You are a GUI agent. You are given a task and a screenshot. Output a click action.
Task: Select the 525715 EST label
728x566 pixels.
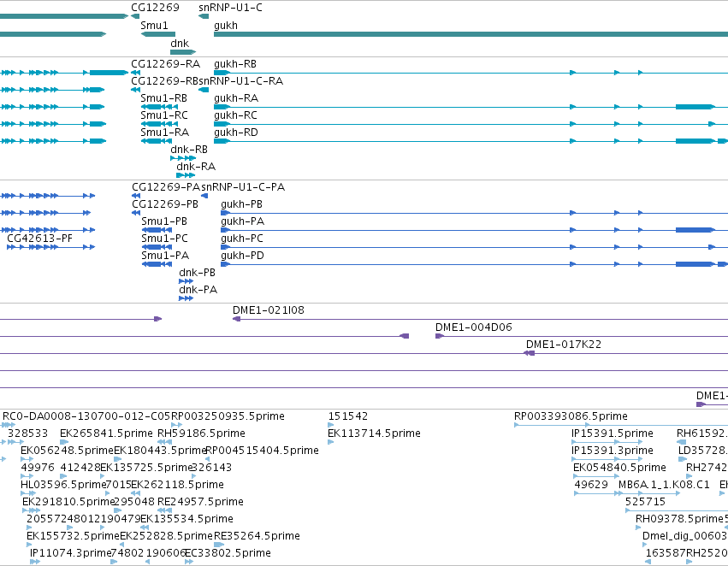pos(645,503)
